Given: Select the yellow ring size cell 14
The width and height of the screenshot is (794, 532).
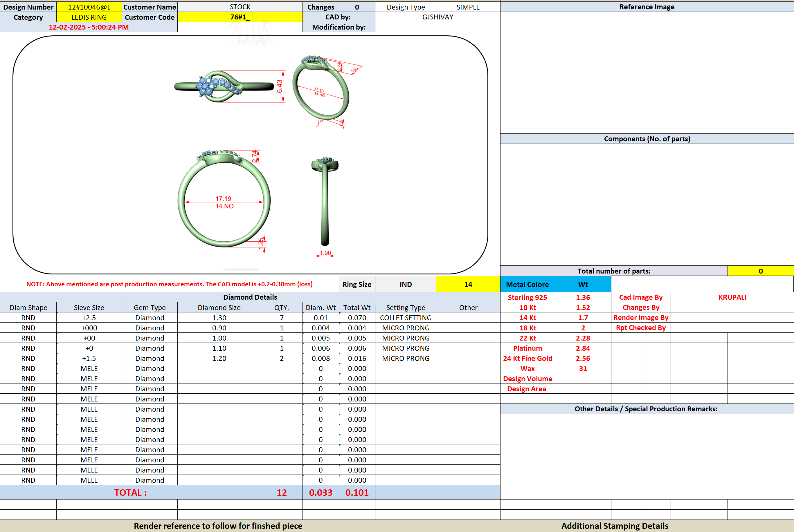Looking at the screenshot, I should (468, 284).
